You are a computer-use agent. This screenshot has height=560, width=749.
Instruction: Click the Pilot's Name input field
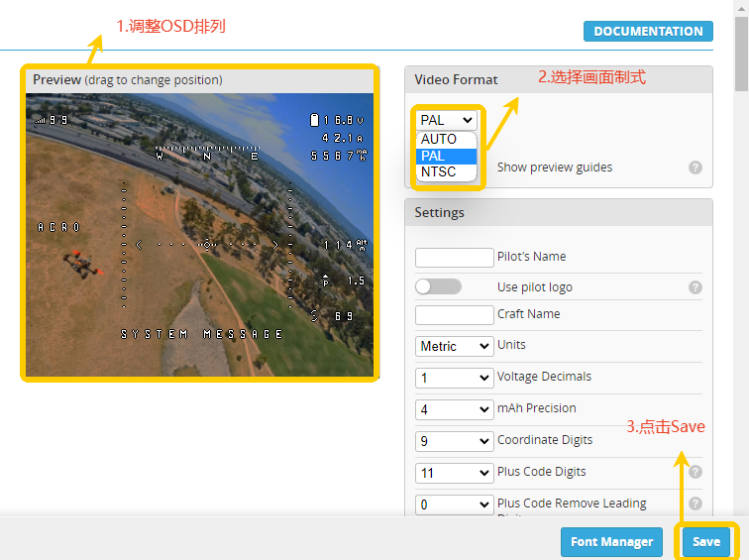(x=455, y=258)
